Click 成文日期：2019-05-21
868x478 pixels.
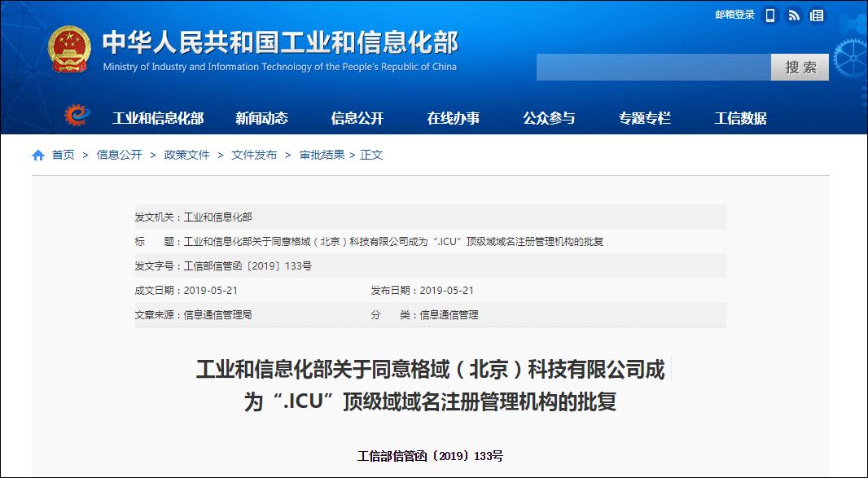[186, 290]
